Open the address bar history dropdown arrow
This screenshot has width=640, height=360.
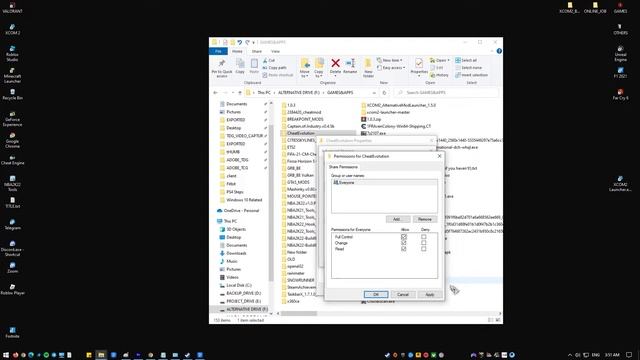click(x=374, y=93)
